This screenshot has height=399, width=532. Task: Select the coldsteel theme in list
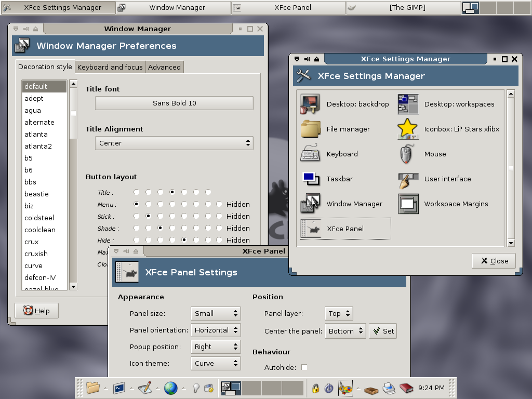click(39, 218)
